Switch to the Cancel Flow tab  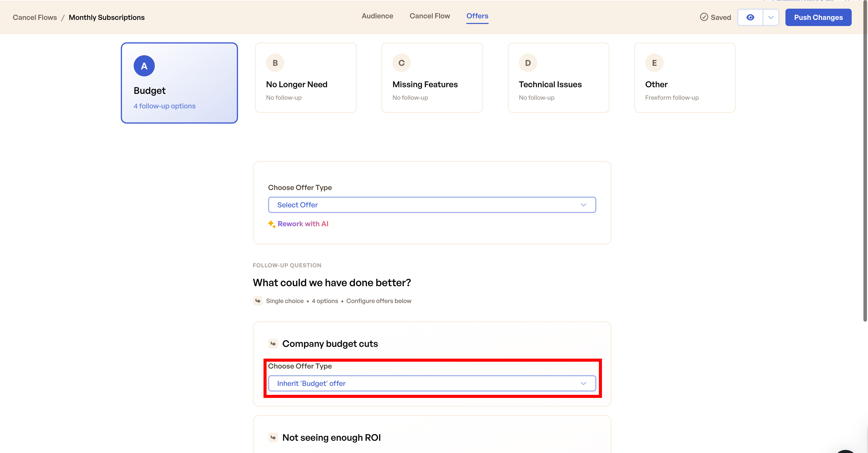pos(430,16)
